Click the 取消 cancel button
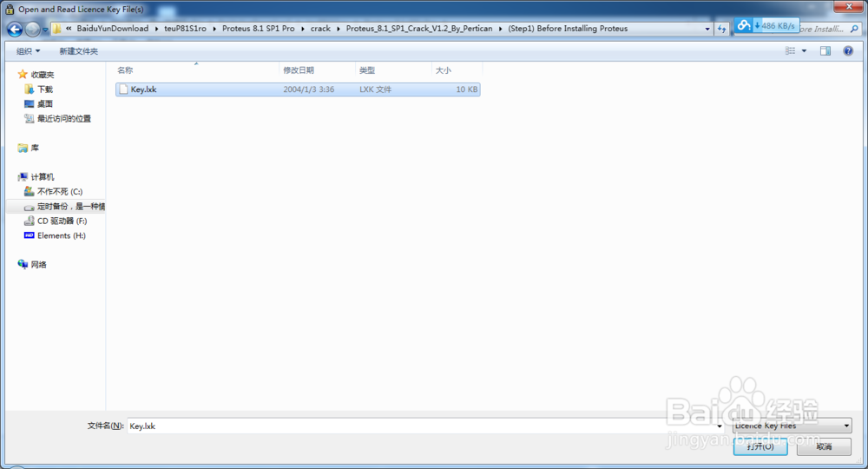 point(824,446)
